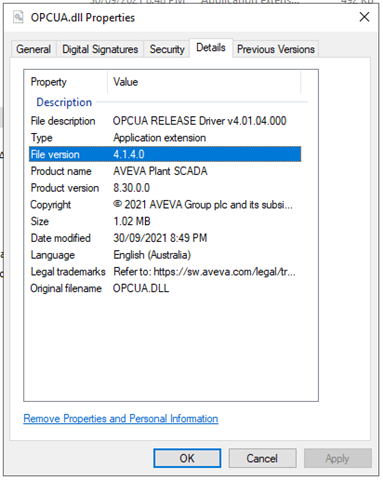Select the Date modified property label

60,238
